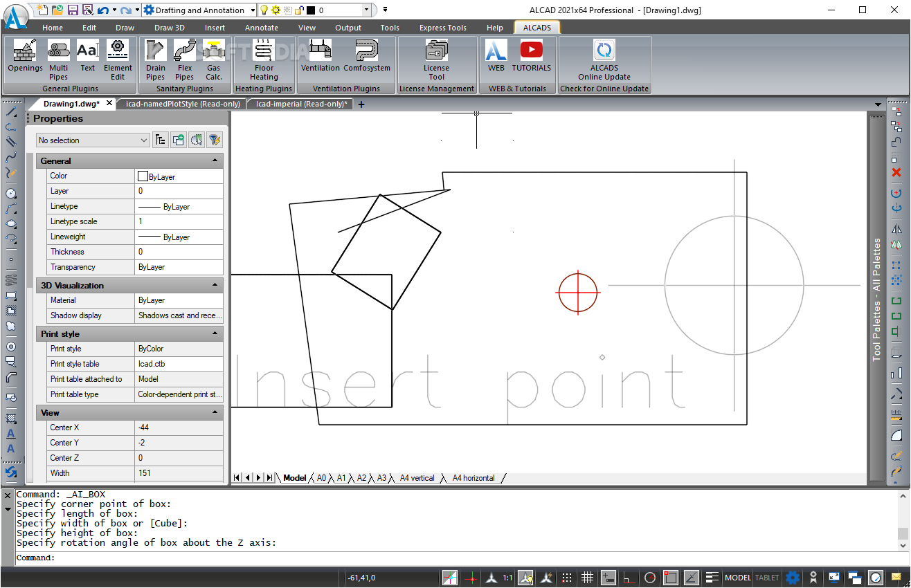911x588 pixels.
Task: Undo the last action
Action: click(x=102, y=10)
